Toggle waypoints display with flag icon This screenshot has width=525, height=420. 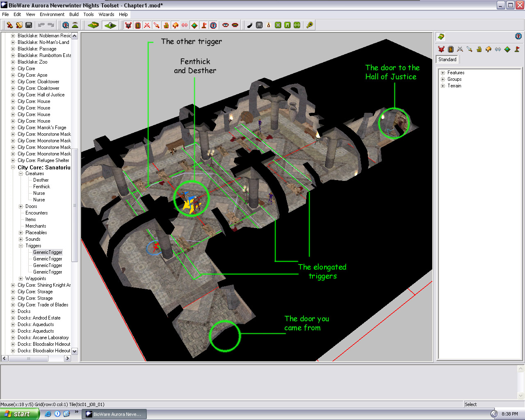[x=204, y=25]
